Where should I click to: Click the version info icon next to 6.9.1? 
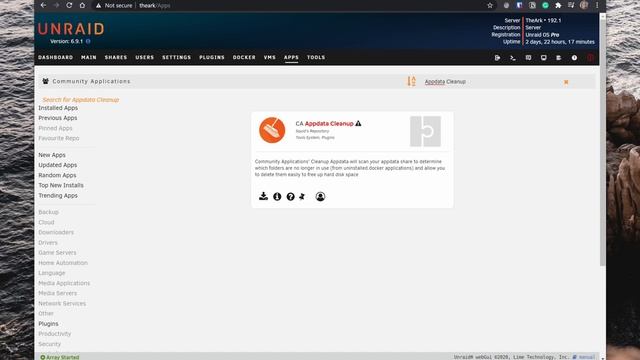point(88,41)
